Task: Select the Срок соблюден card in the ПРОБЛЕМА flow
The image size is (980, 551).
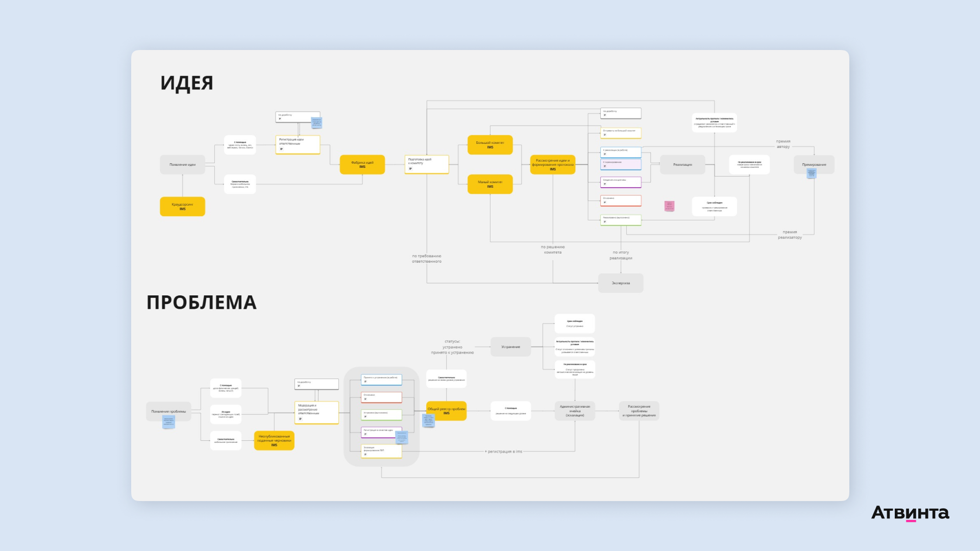Action: click(575, 323)
